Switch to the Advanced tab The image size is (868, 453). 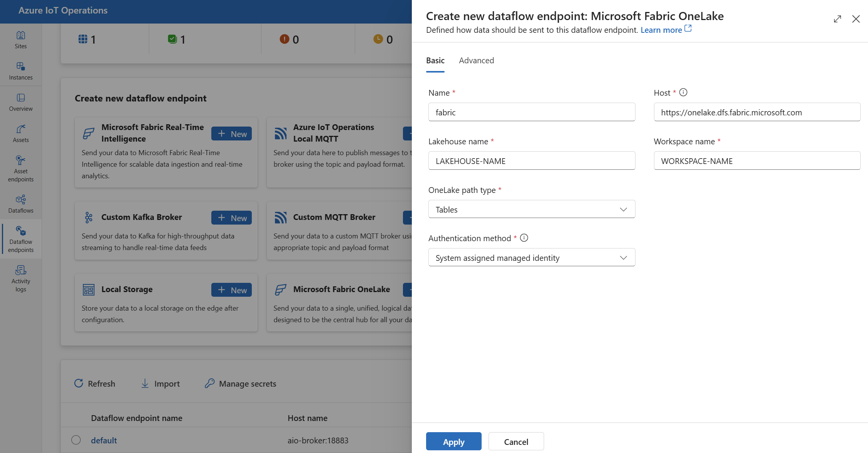click(x=476, y=60)
